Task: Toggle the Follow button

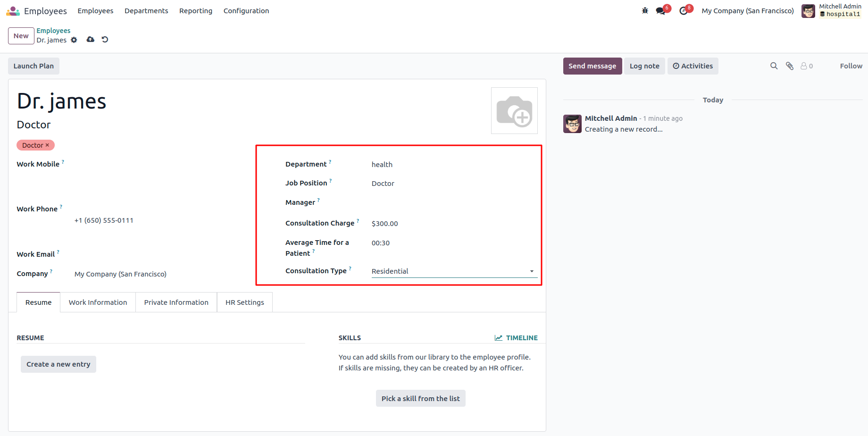Action: (851, 66)
